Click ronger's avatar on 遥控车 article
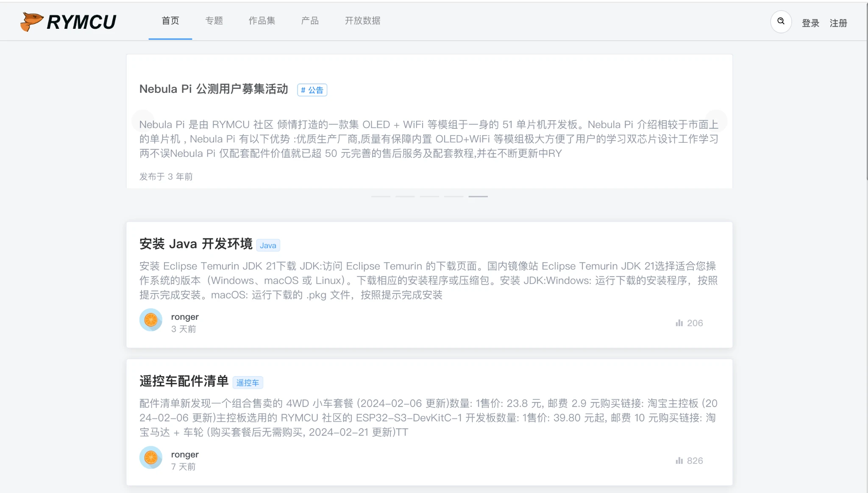 [151, 457]
